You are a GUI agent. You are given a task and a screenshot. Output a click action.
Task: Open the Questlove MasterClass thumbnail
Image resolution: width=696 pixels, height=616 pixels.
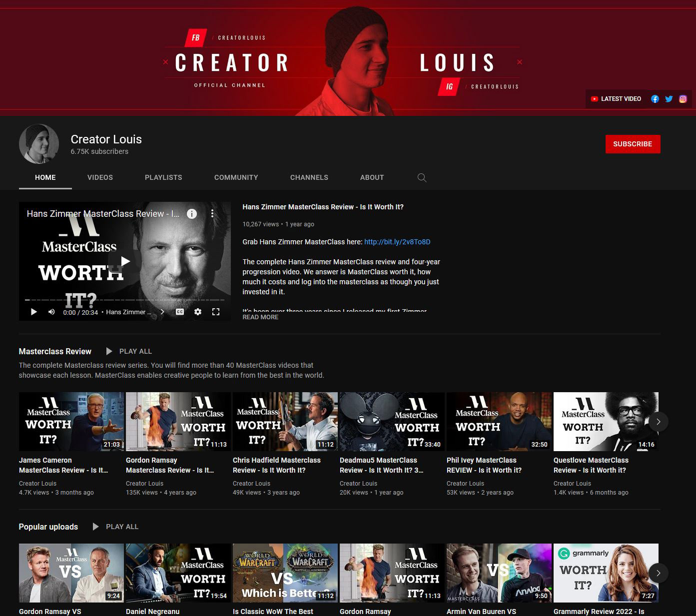tap(606, 422)
